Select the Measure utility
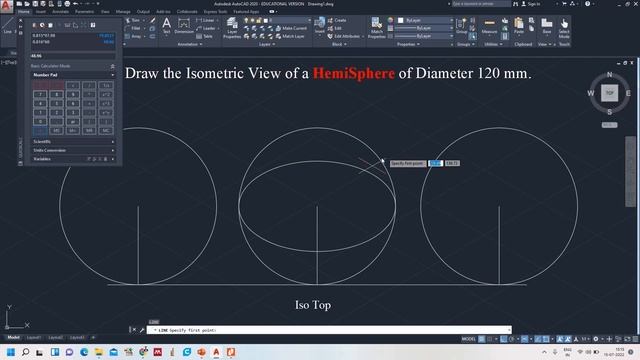Image resolution: width=640 pixels, height=360 pixels. point(489,26)
